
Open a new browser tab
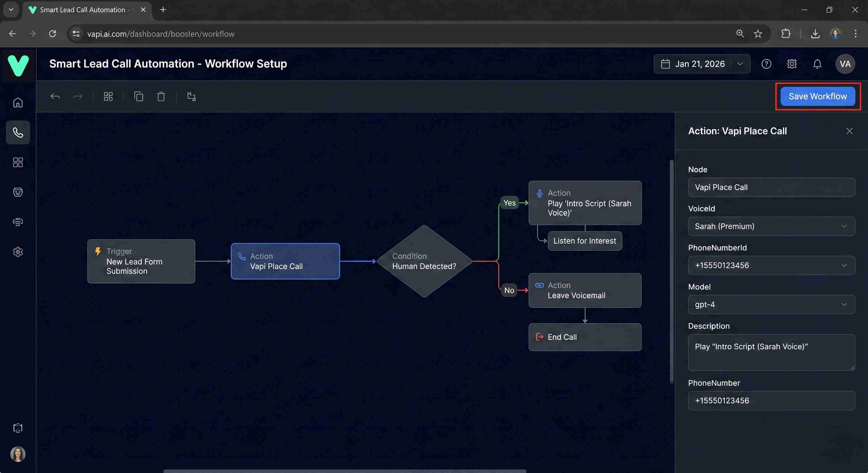click(163, 10)
